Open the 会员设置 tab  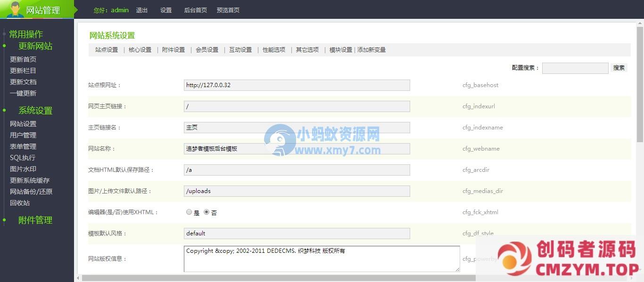(207, 50)
